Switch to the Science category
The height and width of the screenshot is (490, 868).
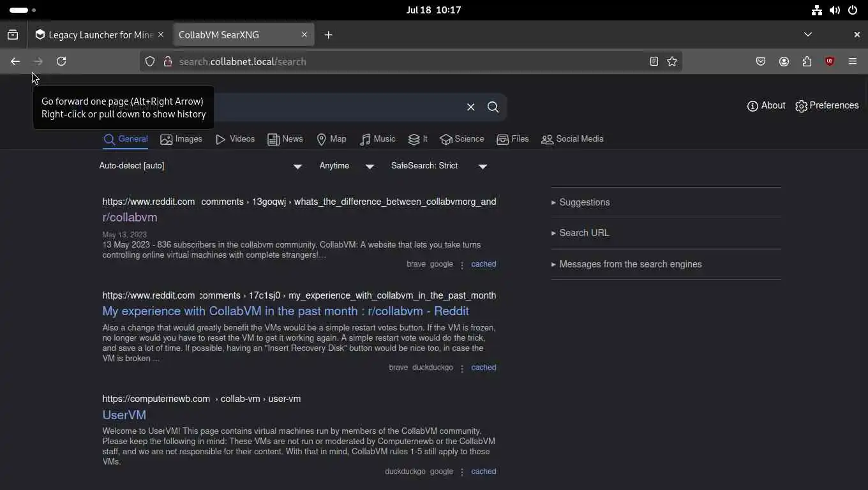(x=462, y=139)
